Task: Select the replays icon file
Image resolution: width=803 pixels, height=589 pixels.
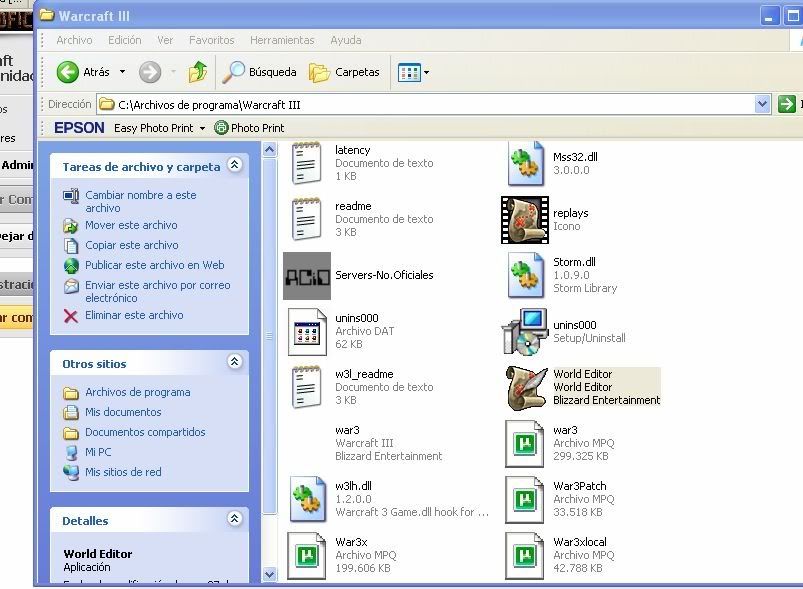Action: point(525,220)
